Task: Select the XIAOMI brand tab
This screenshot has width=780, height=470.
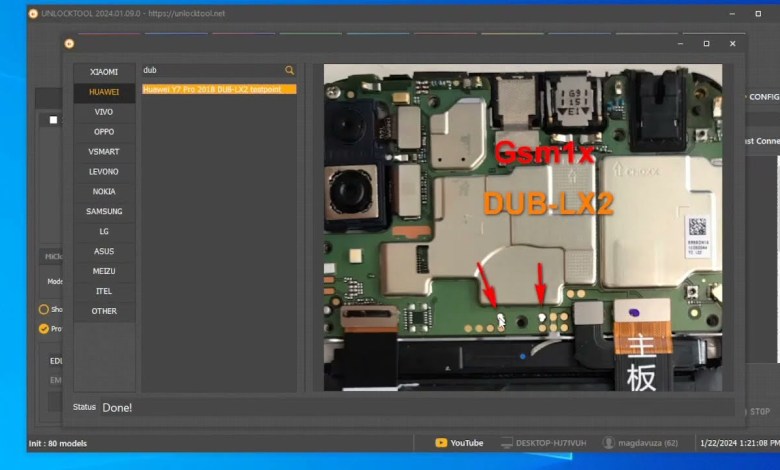Action: coord(104,72)
